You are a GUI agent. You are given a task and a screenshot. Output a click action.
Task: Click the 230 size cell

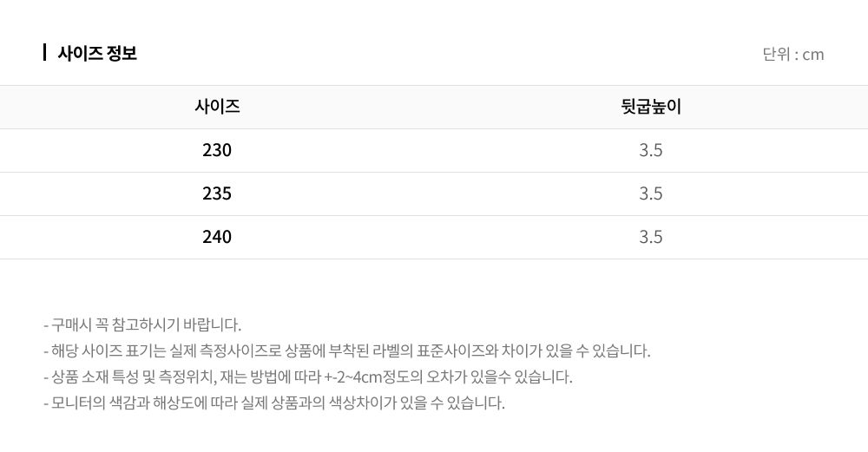[x=217, y=150]
